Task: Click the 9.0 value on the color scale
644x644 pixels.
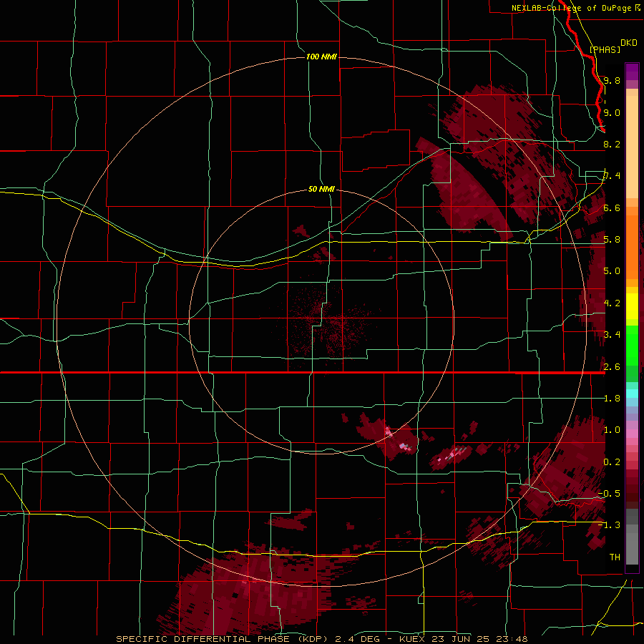Action: pyautogui.click(x=612, y=112)
